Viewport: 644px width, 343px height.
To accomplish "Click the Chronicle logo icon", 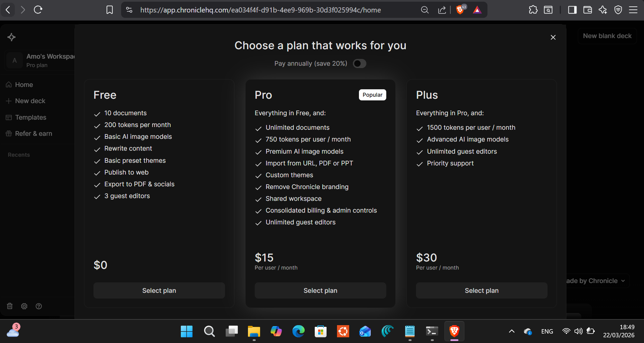I will [x=11, y=37].
